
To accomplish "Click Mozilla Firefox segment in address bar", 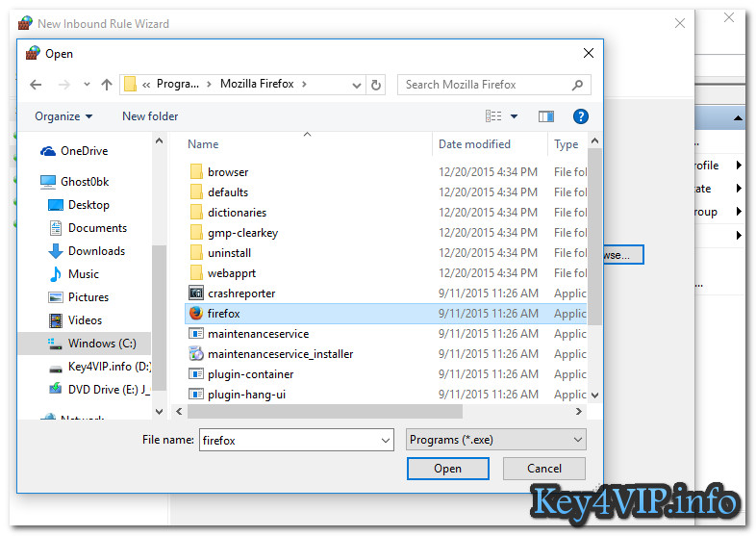I will (x=257, y=84).
